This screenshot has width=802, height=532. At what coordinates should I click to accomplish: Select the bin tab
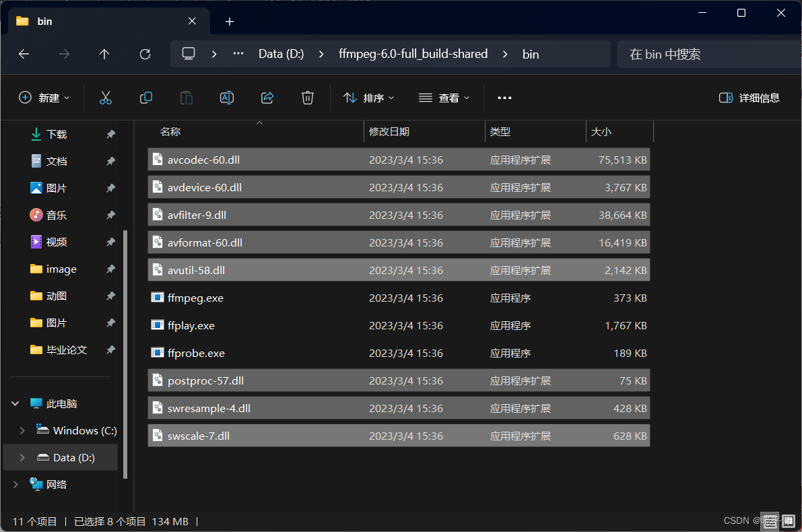click(x=108, y=22)
